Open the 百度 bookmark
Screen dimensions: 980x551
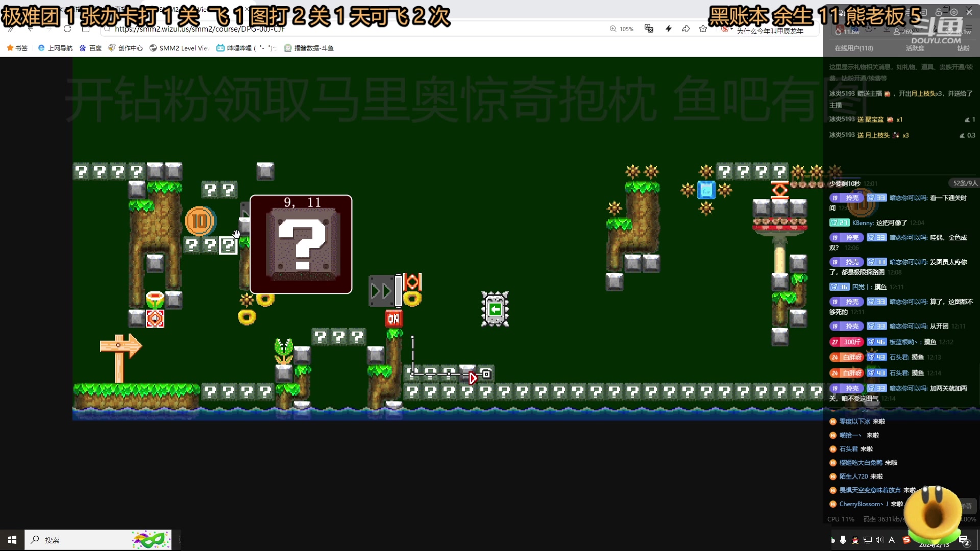[x=90, y=48]
